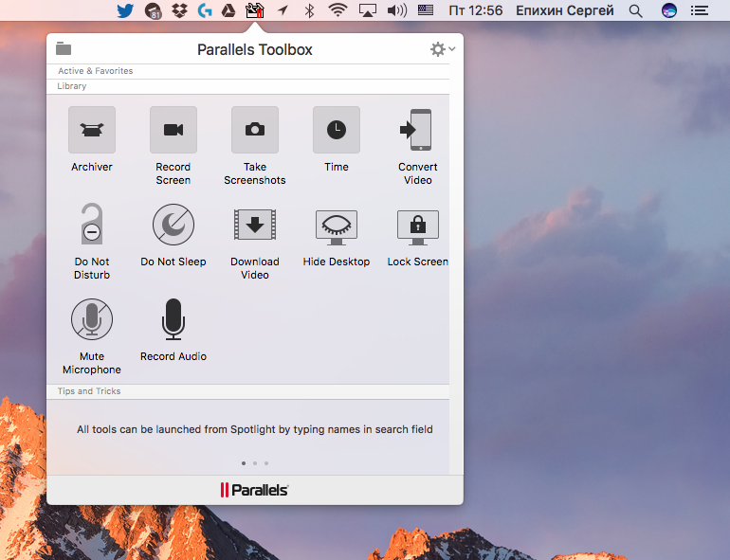Click the Parallels Toolbox menu bar icon
The width and height of the screenshot is (730, 560).
(x=254, y=11)
